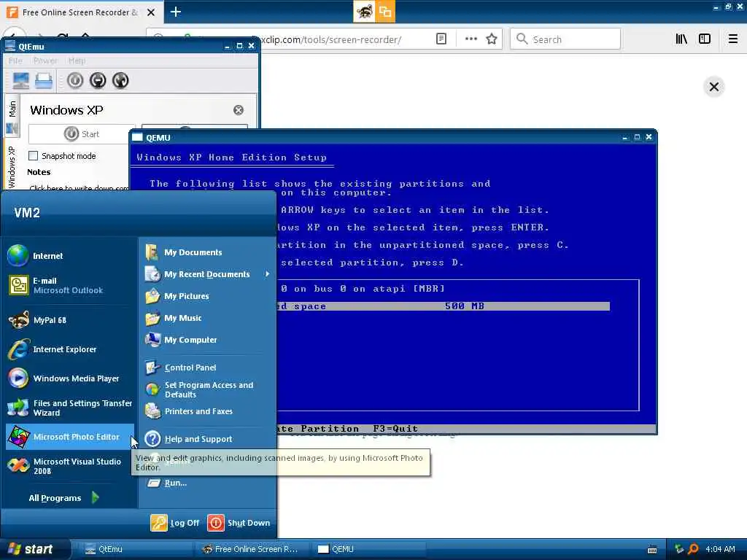Click Shut Down in the Start menu
The width and height of the screenshot is (747, 560).
click(x=239, y=523)
